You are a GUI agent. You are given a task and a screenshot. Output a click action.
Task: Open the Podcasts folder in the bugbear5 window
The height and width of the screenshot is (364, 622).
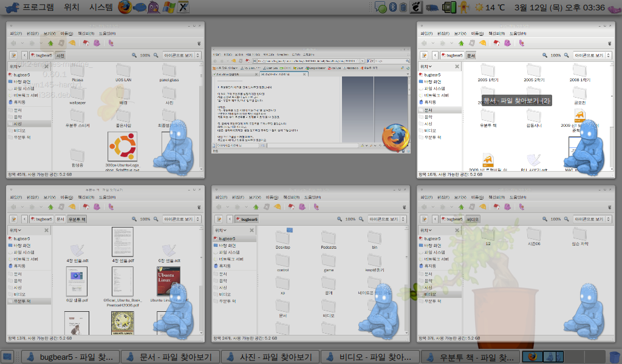click(329, 240)
